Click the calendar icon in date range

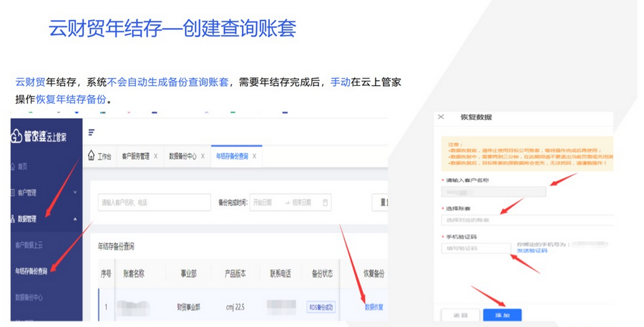(x=326, y=202)
